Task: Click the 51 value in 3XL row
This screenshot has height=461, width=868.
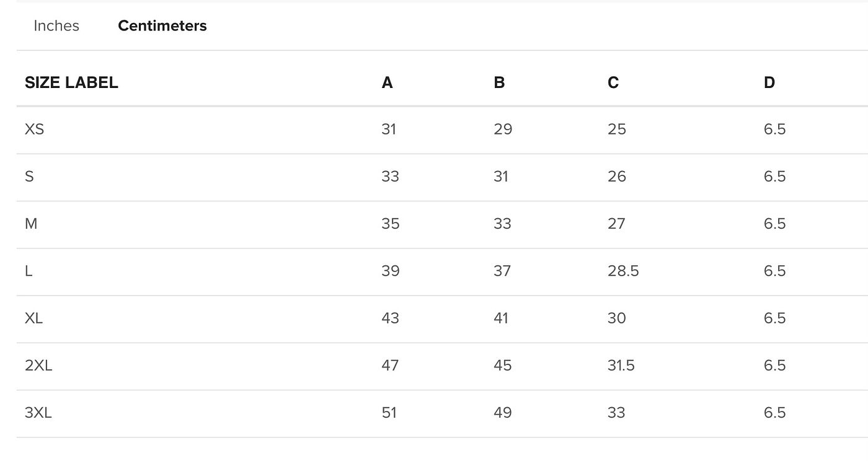Action: [389, 413]
